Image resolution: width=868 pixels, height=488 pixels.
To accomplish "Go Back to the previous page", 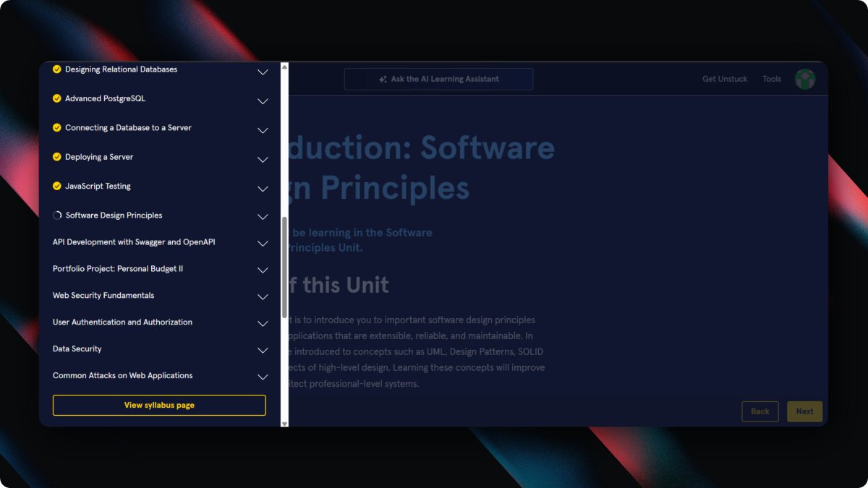I will [760, 411].
